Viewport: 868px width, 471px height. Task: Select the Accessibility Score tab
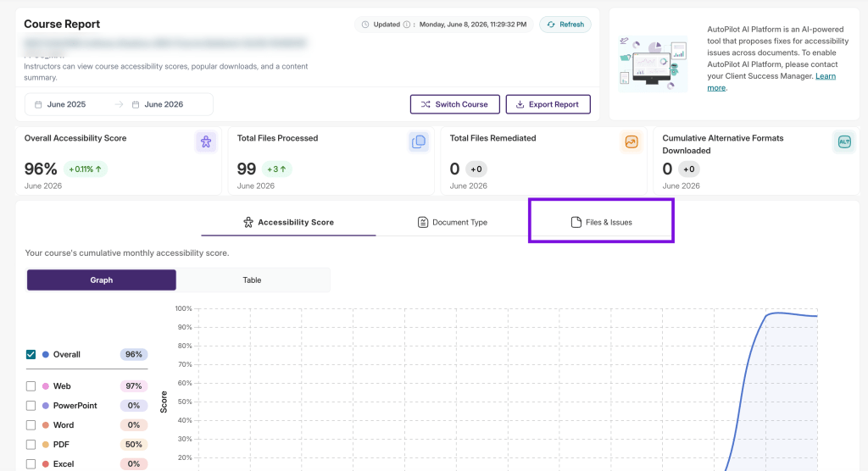(x=288, y=222)
